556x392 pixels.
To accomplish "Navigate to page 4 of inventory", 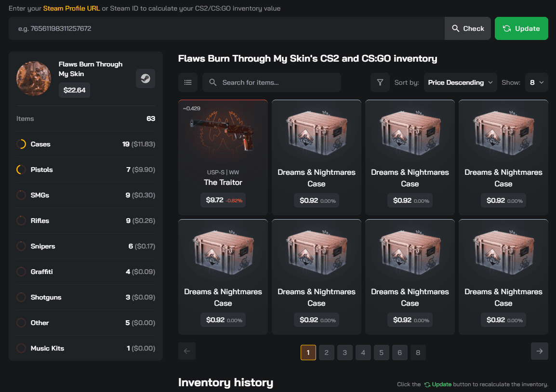I will point(363,353).
